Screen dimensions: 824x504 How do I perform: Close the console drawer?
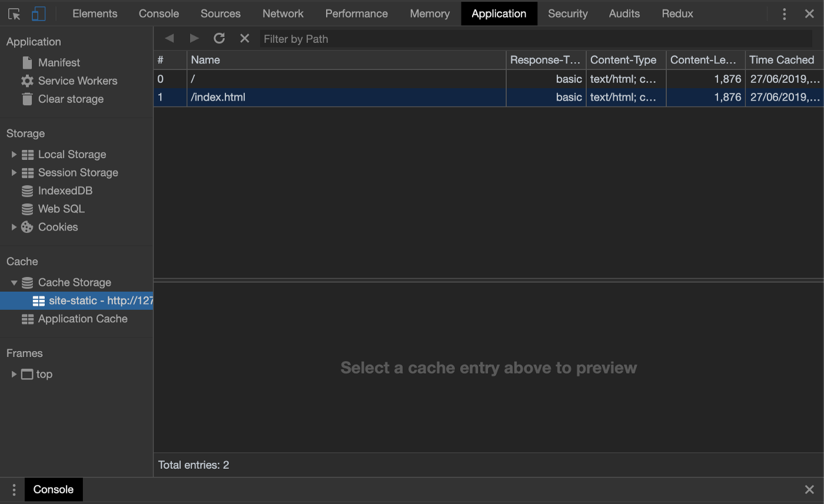(809, 490)
